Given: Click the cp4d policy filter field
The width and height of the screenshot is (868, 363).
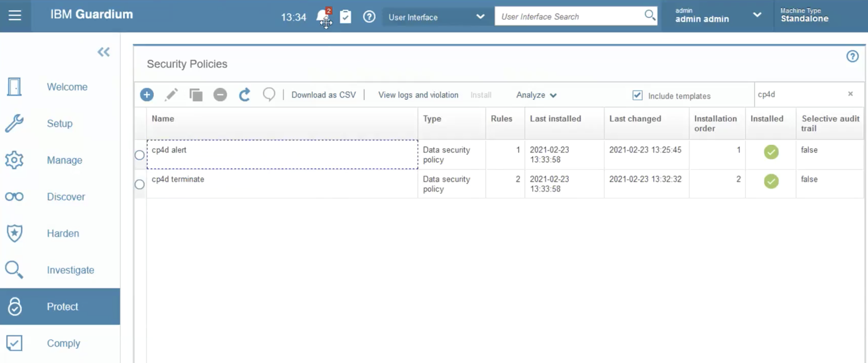Looking at the screenshot, I should point(802,94).
